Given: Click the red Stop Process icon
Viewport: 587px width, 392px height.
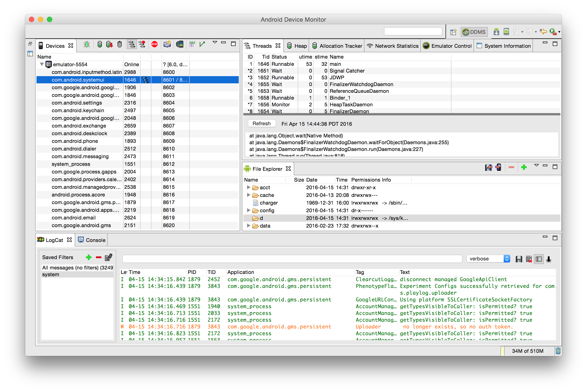Looking at the screenshot, I should [155, 45].
